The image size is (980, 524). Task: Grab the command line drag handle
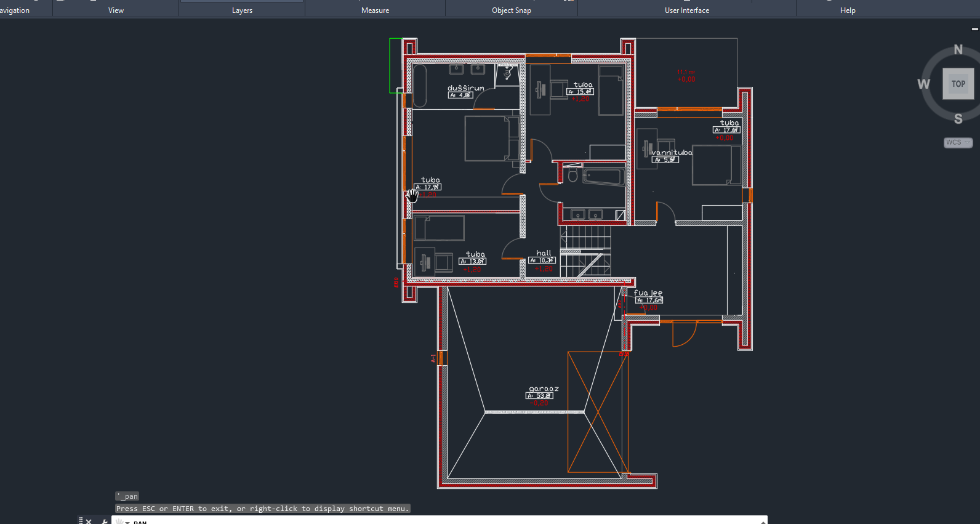[81, 521]
